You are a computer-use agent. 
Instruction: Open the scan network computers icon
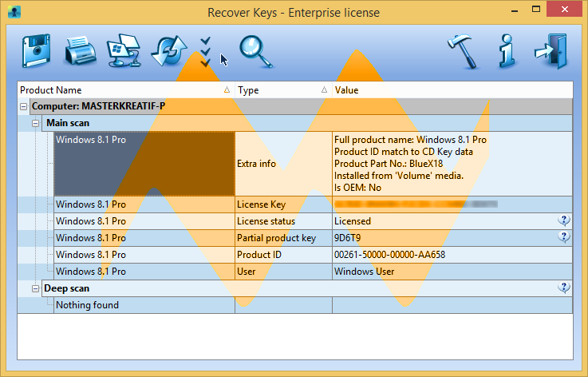click(124, 50)
